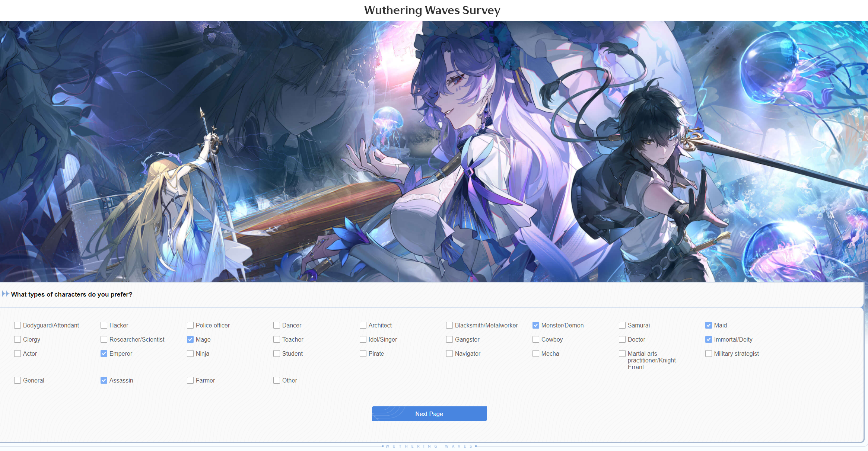This screenshot has width=868, height=451.
Task: Tick the Mecha checkbox
Action: click(536, 354)
